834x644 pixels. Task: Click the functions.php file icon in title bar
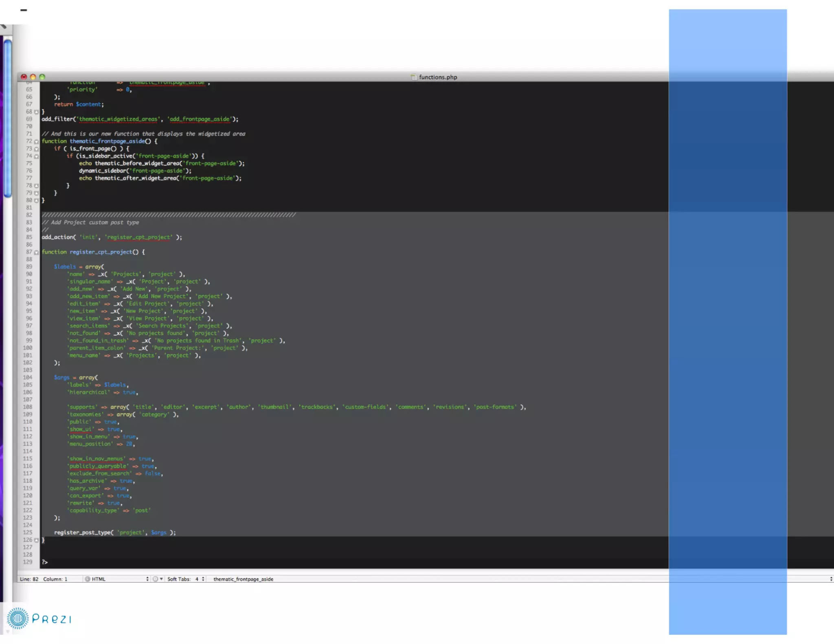tap(414, 77)
